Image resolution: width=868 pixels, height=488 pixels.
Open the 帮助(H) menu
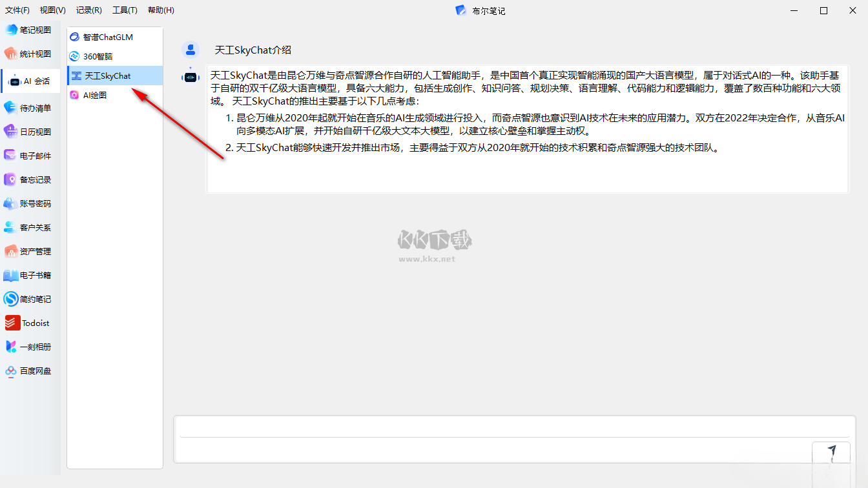[x=161, y=10]
